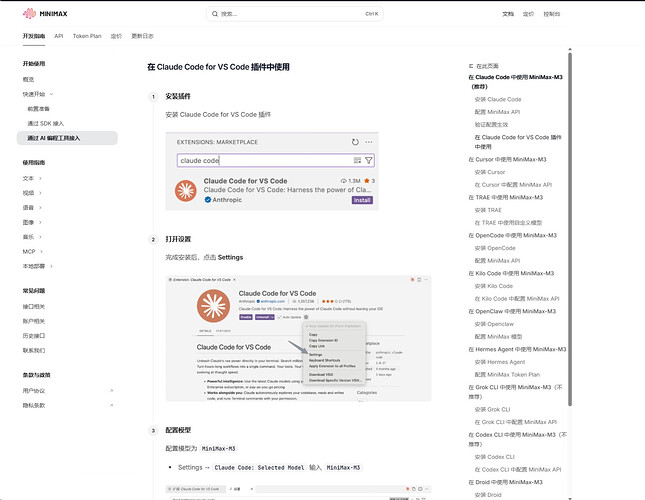The image size is (645, 500).
Task: Click the list icon beside 在此页面
Action: 471,66
